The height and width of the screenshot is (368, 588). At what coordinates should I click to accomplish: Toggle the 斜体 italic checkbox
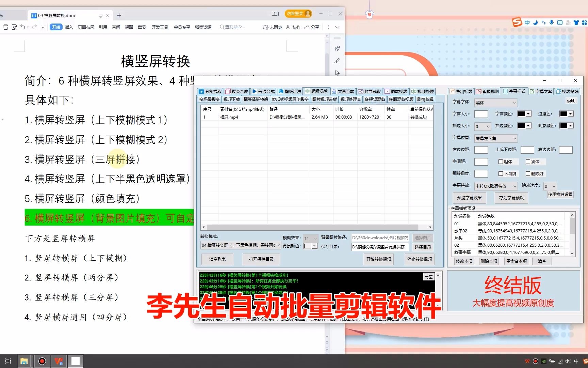[x=528, y=162]
